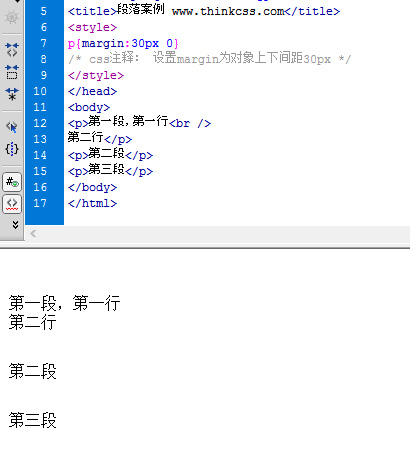
Task: Click preview paragraph '第三段'
Action: click(x=32, y=420)
